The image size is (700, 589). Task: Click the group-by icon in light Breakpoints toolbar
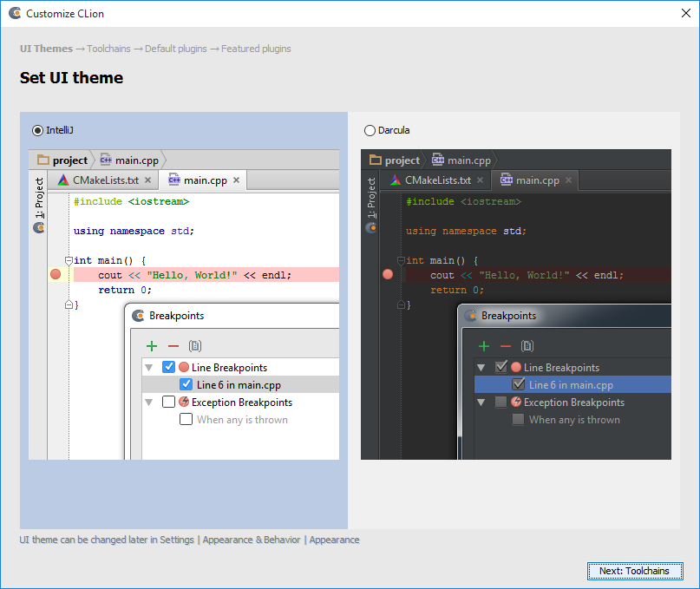(195, 345)
